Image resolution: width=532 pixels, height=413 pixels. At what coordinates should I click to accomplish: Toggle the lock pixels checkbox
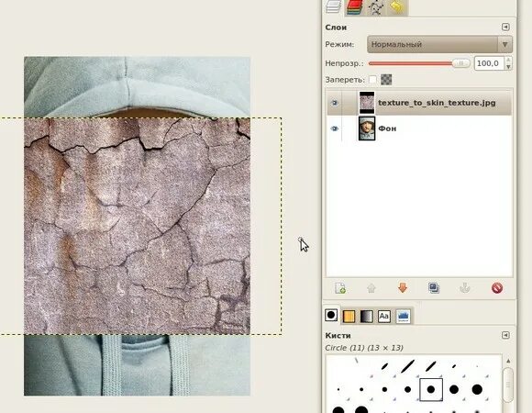[372, 80]
